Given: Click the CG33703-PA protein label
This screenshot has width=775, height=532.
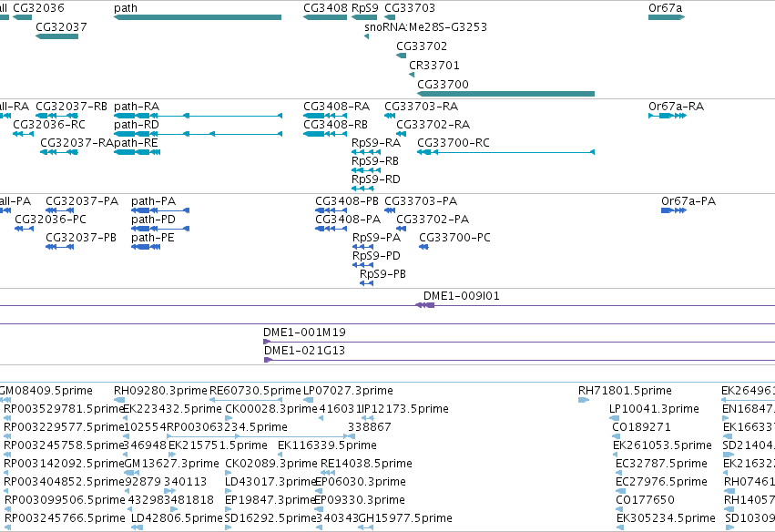Looking at the screenshot, I should pyautogui.click(x=421, y=201).
